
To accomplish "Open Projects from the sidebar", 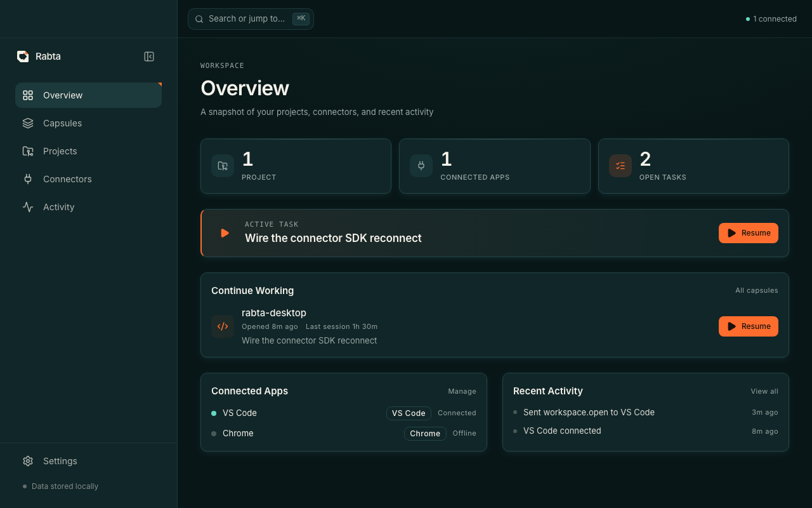I will coord(88,151).
